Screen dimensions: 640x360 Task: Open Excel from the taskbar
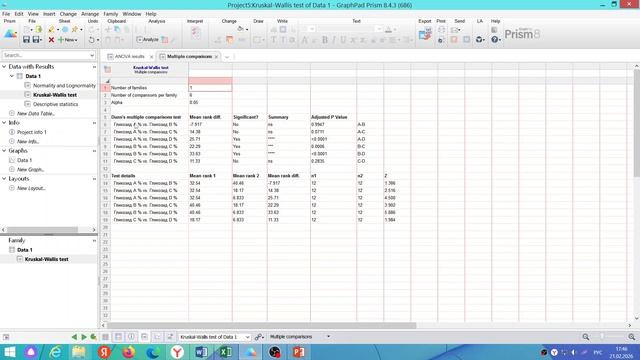pos(225,352)
